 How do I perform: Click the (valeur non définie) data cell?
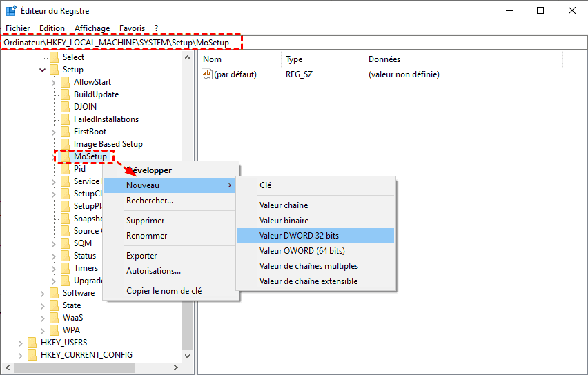(404, 74)
